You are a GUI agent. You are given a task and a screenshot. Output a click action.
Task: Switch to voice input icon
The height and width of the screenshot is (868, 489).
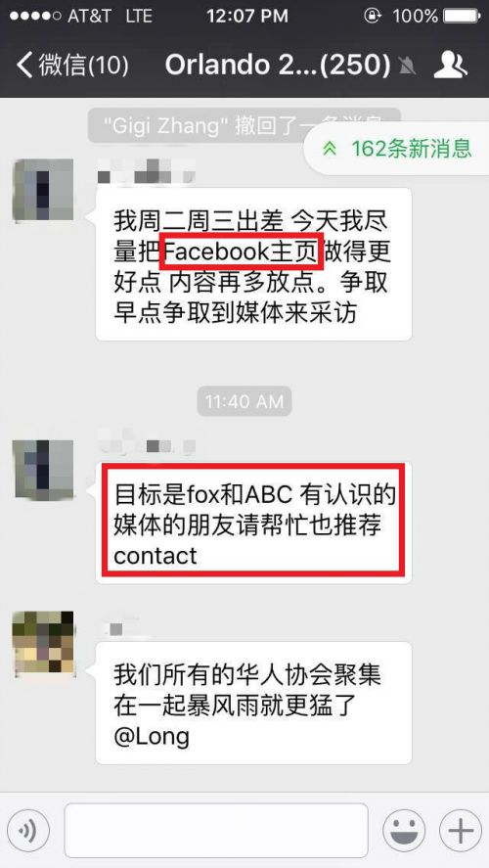coord(28,831)
